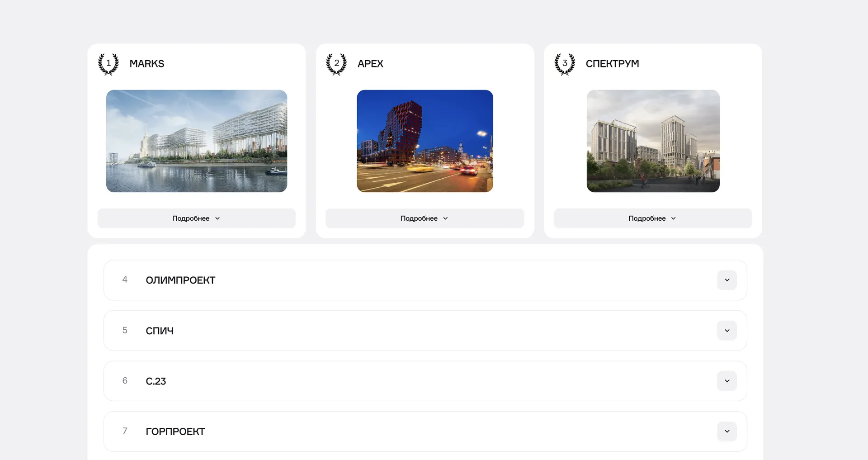This screenshot has height=460, width=868.
Task: Select the APEX card title
Action: pyautogui.click(x=370, y=64)
